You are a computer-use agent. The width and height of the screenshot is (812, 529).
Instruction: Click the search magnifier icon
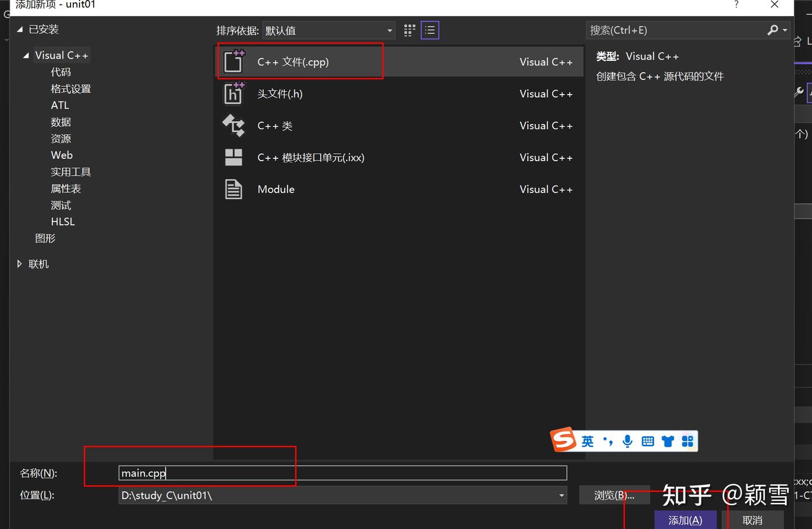tap(773, 30)
